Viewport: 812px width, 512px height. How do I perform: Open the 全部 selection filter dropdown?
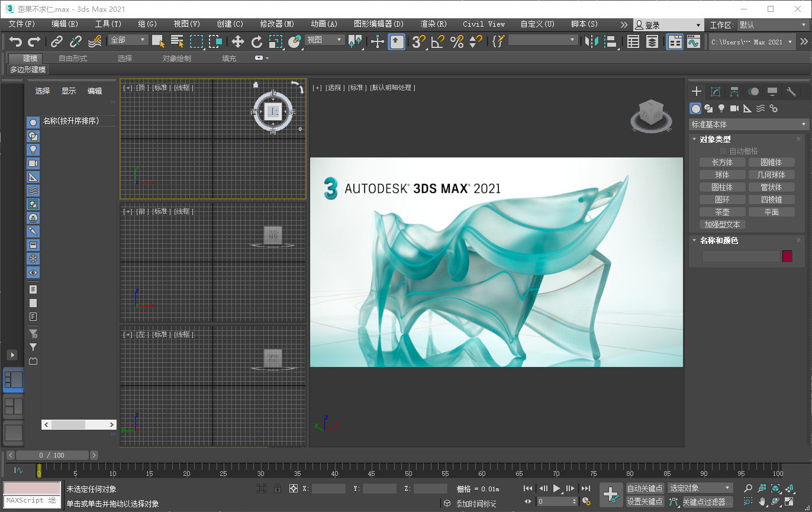click(x=128, y=40)
